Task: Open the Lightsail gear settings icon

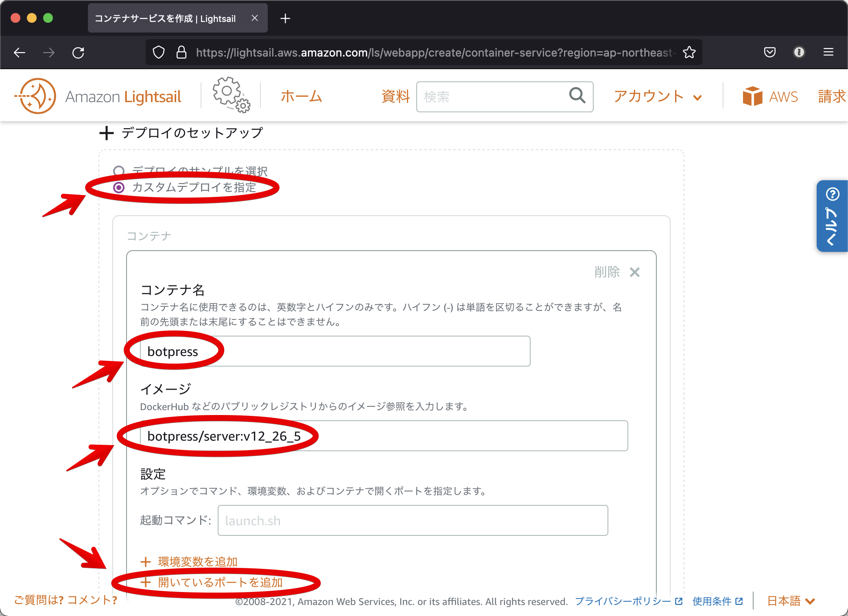Action: point(231,95)
